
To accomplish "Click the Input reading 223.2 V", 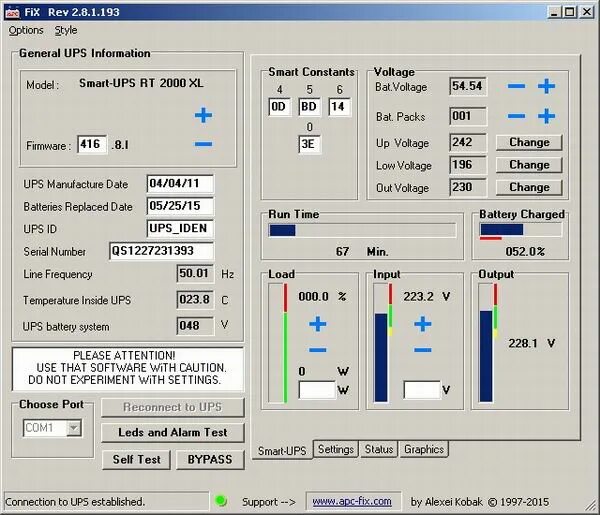I will pyautogui.click(x=427, y=296).
